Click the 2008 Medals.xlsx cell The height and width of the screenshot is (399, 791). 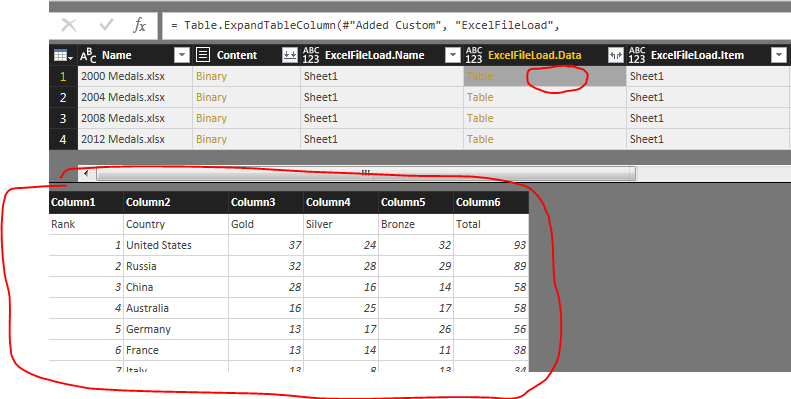[135, 119]
